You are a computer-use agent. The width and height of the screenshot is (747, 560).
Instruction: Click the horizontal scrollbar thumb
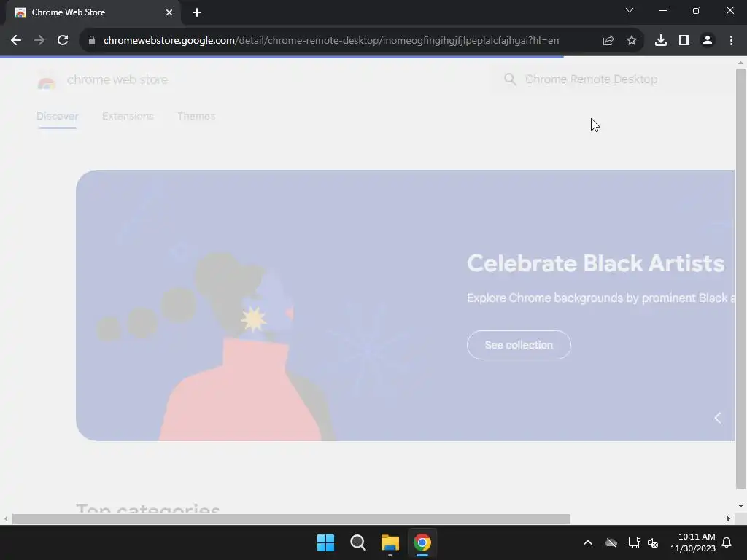coord(291,518)
